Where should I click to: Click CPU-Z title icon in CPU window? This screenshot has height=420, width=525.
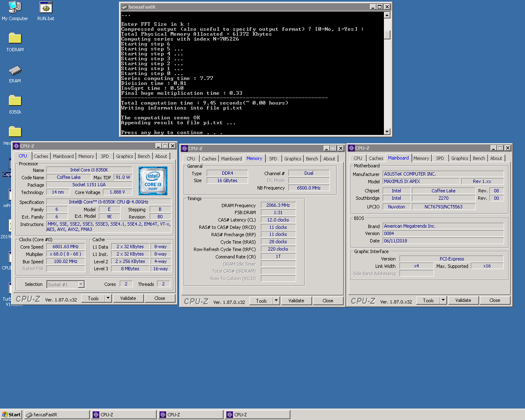coord(16,146)
